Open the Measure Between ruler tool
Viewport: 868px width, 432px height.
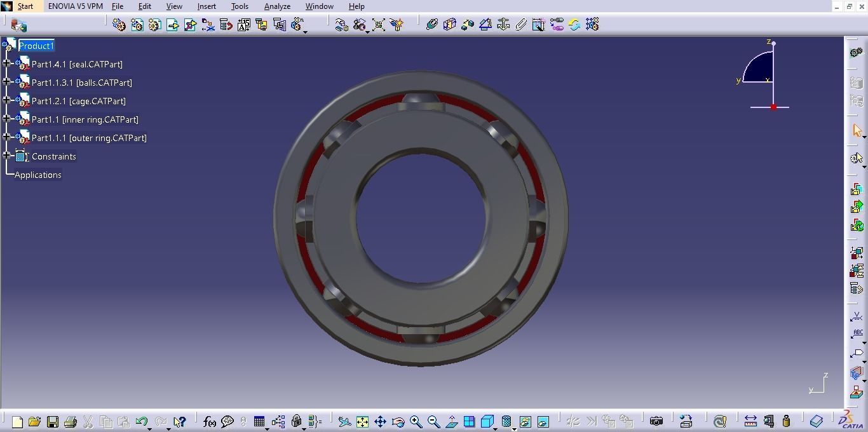tap(750, 421)
